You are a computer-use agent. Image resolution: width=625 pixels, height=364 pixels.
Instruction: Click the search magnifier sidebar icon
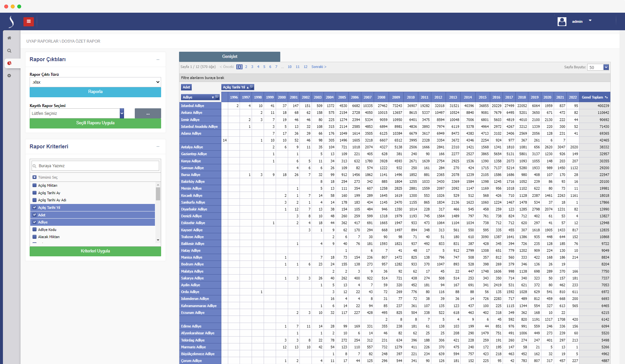[9, 51]
